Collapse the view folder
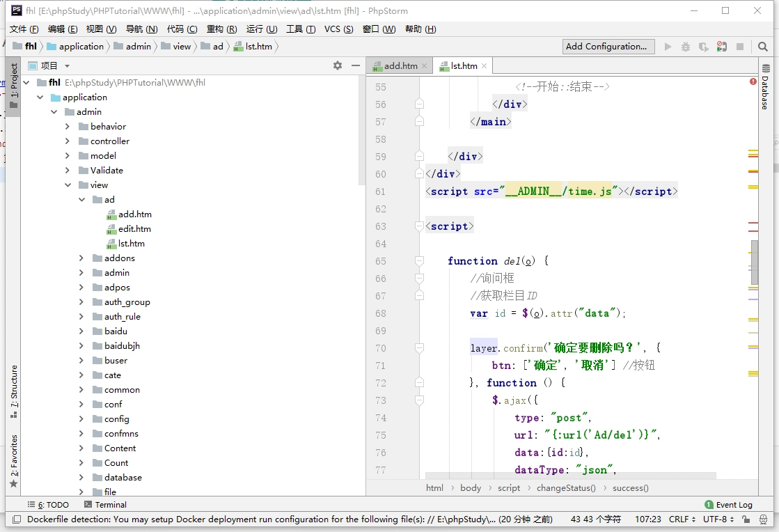The image size is (779, 532). [x=68, y=185]
